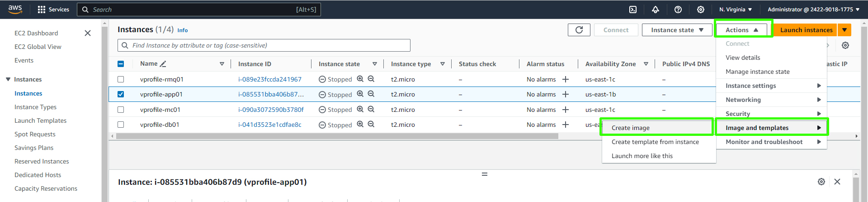Add alarm for vprofile-mc01
The image size is (868, 202).
(566, 110)
